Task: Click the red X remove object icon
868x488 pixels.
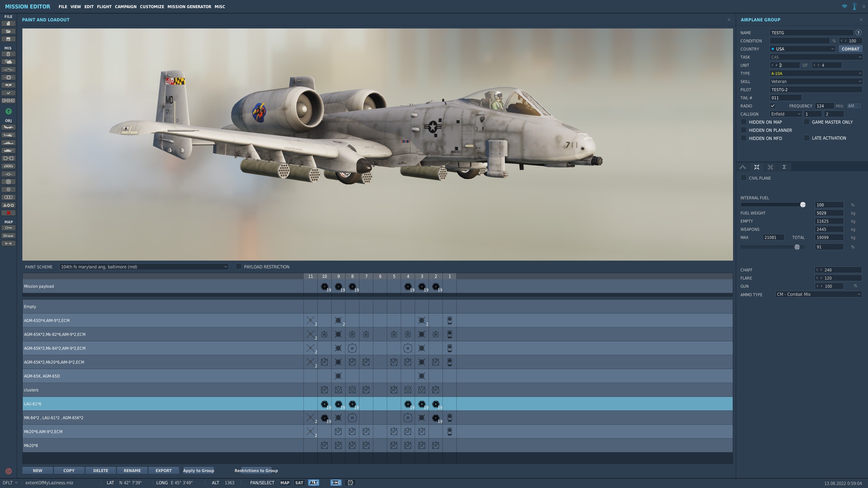Action: (x=8, y=213)
